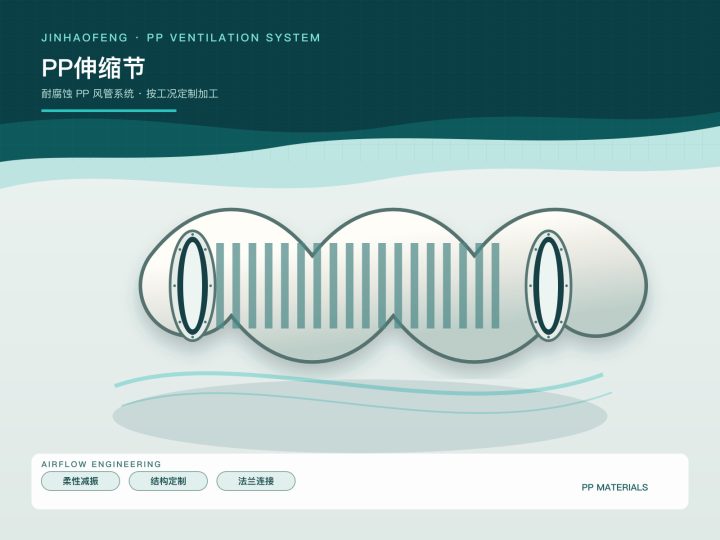
Task: Click the elliptical shadow below the joint
Action: 360,416
